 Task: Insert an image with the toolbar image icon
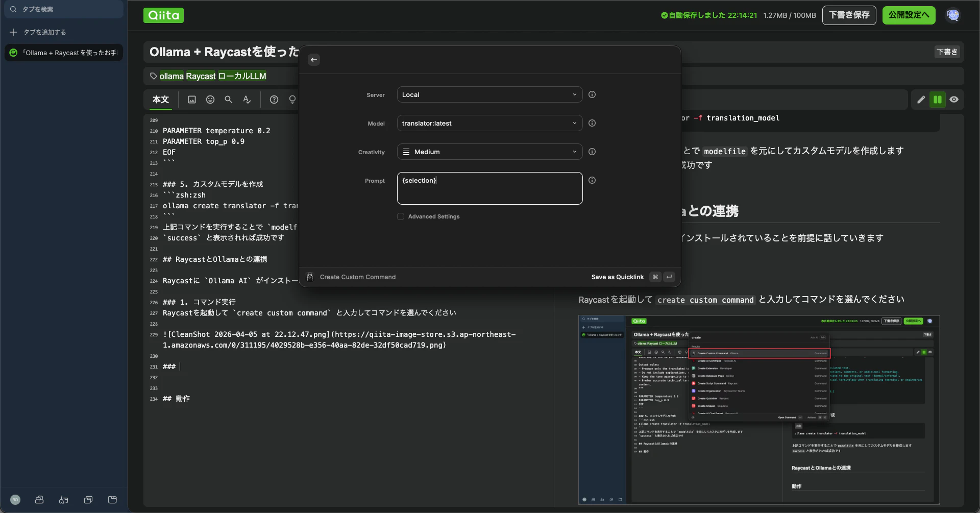click(192, 100)
